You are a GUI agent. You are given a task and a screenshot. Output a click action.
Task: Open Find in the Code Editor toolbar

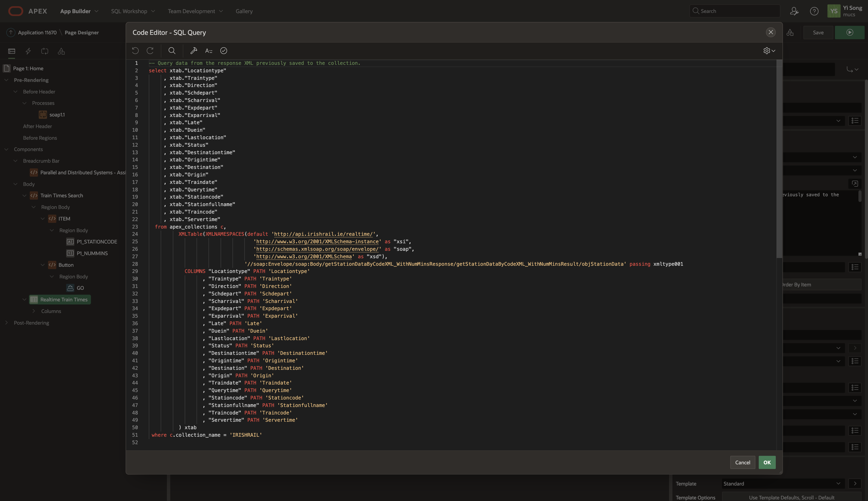(172, 51)
